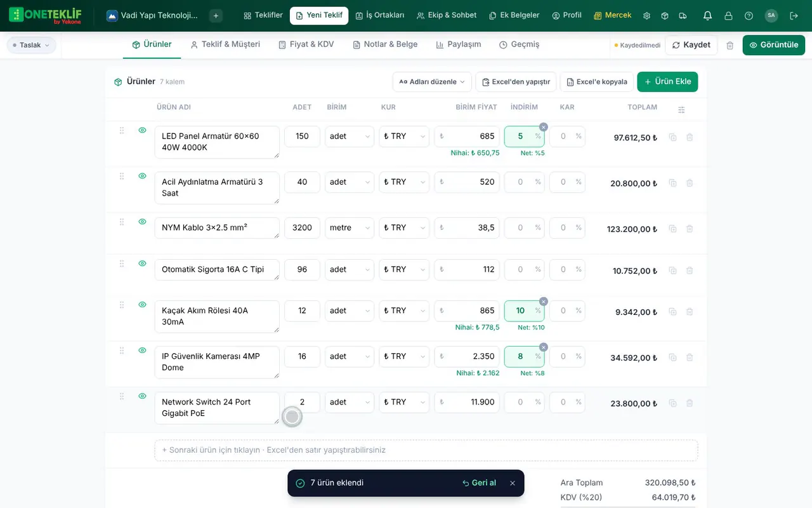Expand the Adları düzenle dropdown
Image resolution: width=812 pixels, height=508 pixels.
point(433,82)
